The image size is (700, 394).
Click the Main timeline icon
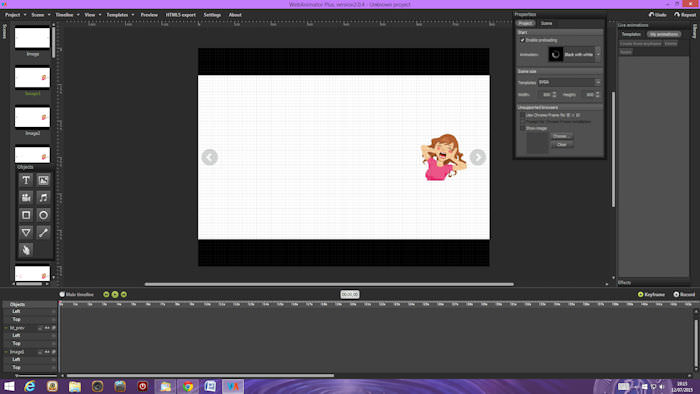62,294
